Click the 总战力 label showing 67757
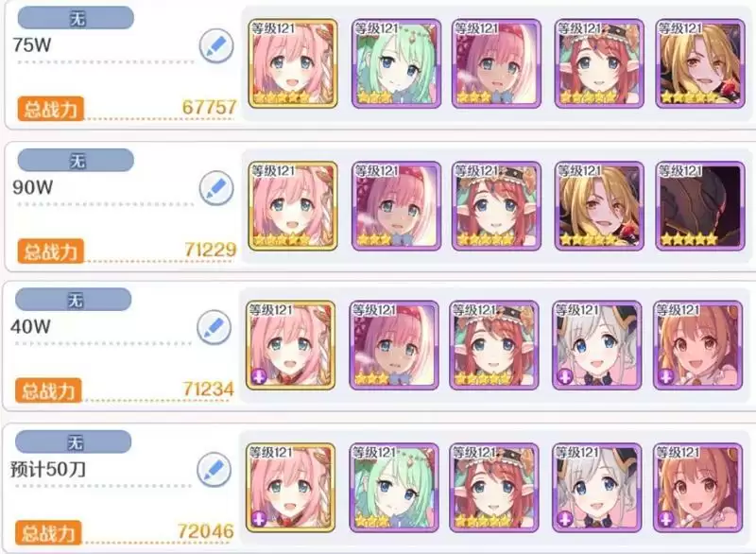Viewport: 756px width, 554px height. [x=50, y=109]
